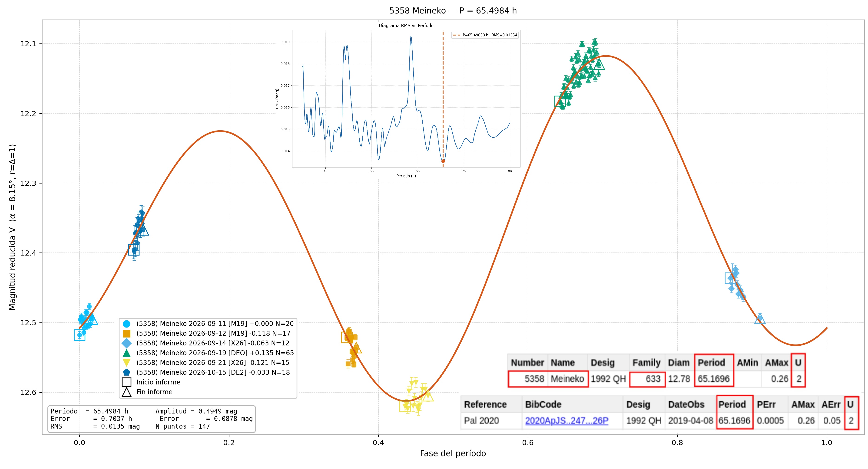Click the orange square marker for 2026-09-12

(126, 334)
